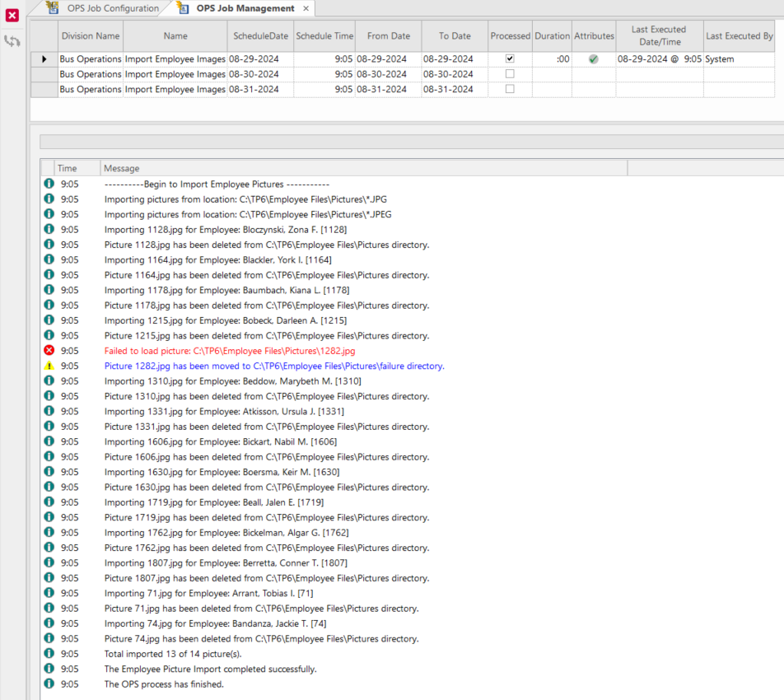784x700 pixels.
Task: Click info icon beside 'Begin to Import' message
Action: 49,184
